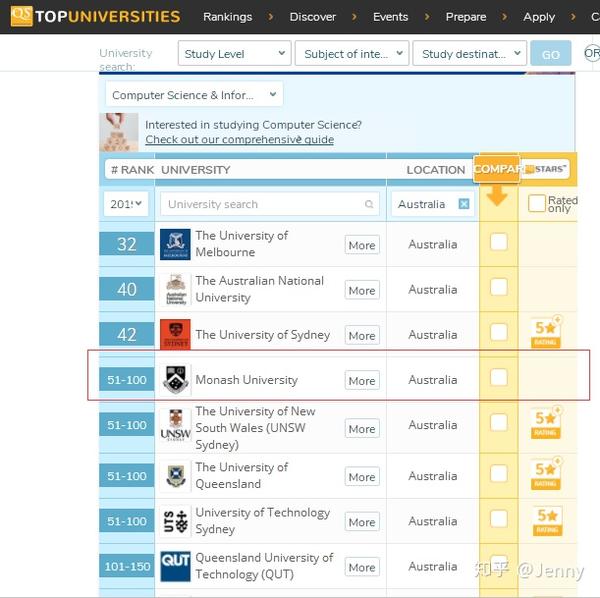This screenshot has width=600, height=598.
Task: Click the Compare button
Action: [x=497, y=169]
